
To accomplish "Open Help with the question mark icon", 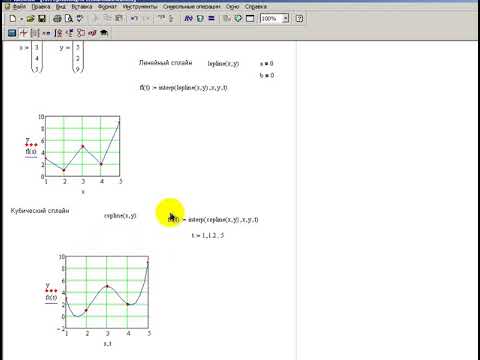I will pyautogui.click(x=299, y=19).
